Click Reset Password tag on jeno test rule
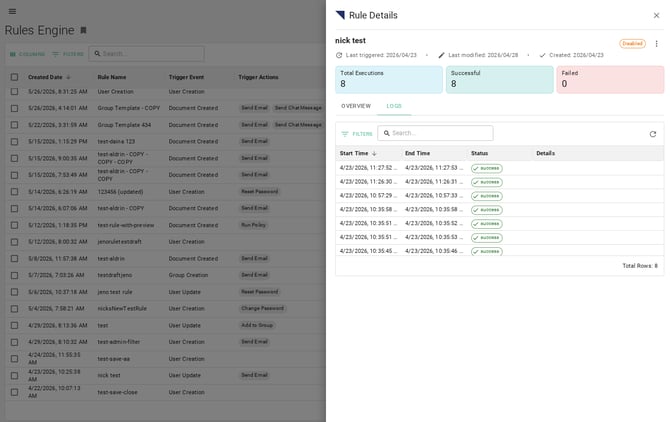 click(260, 292)
